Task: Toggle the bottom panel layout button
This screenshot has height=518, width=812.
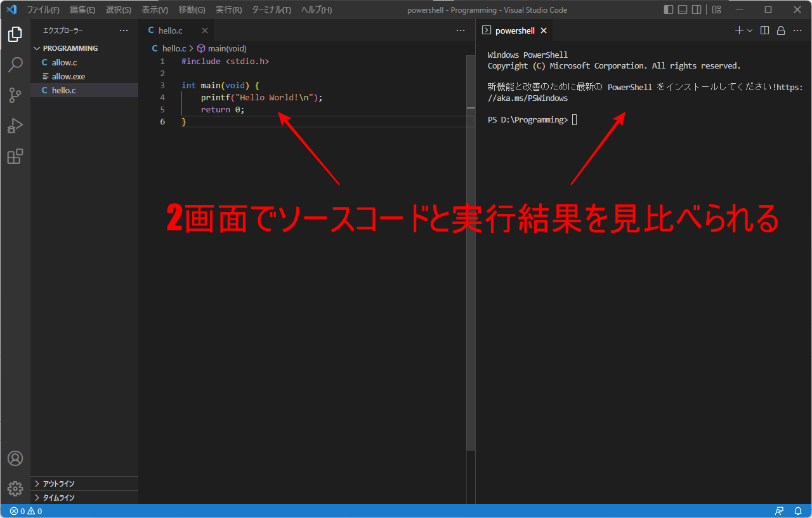Action: coord(683,10)
